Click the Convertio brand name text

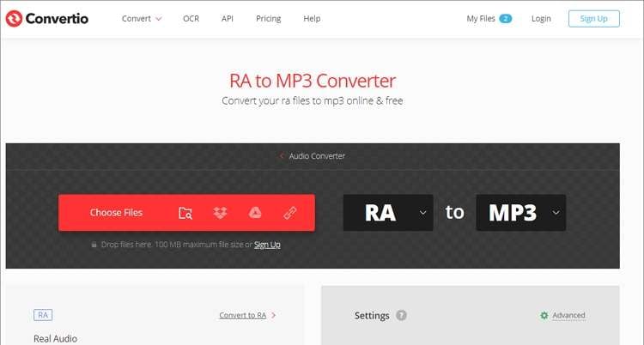[x=57, y=19]
